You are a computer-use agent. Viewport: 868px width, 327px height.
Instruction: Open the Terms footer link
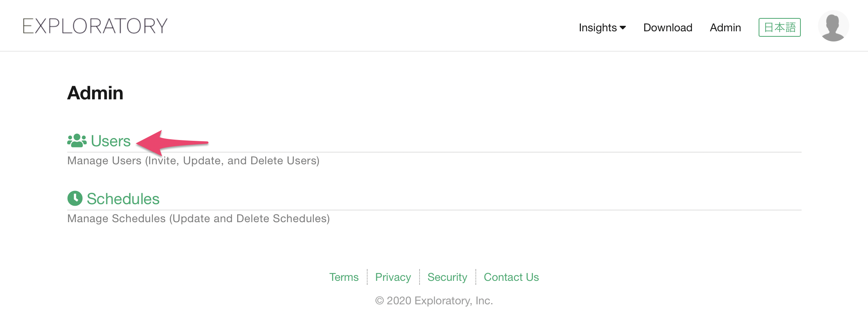point(344,277)
